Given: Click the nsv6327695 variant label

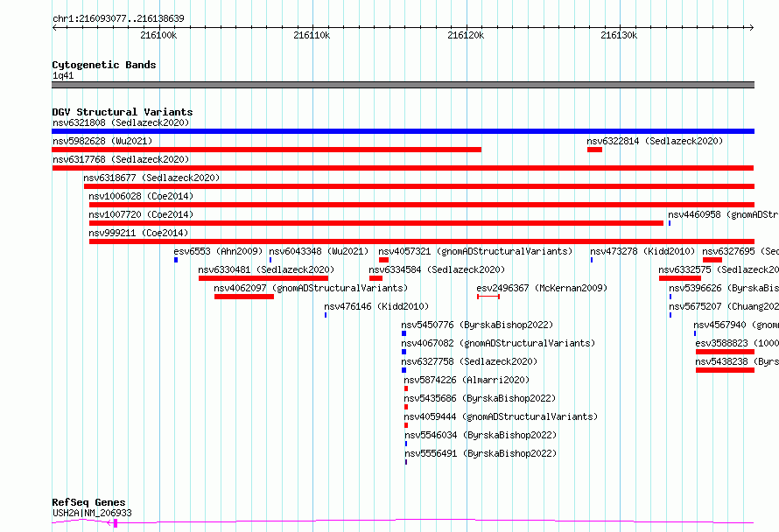Looking at the screenshot, I should point(740,251).
